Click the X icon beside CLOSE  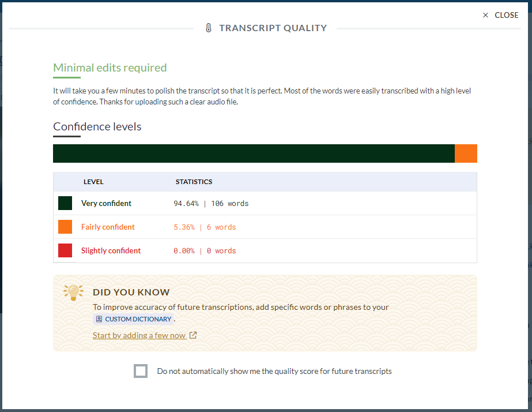485,16
